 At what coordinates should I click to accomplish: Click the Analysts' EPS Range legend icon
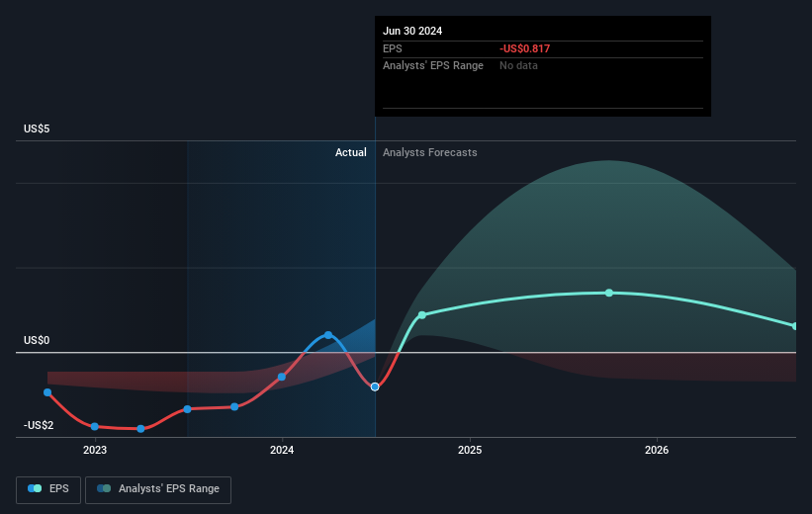pos(104,488)
